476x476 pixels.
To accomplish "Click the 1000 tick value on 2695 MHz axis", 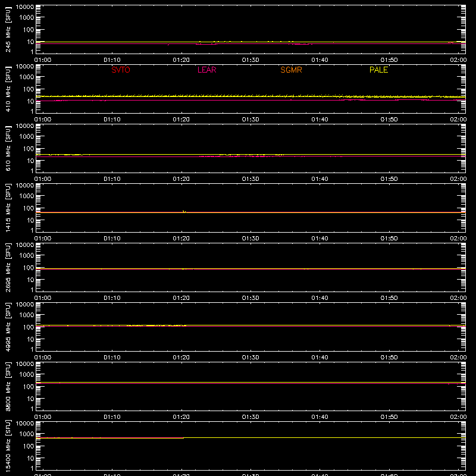I will tap(27, 255).
